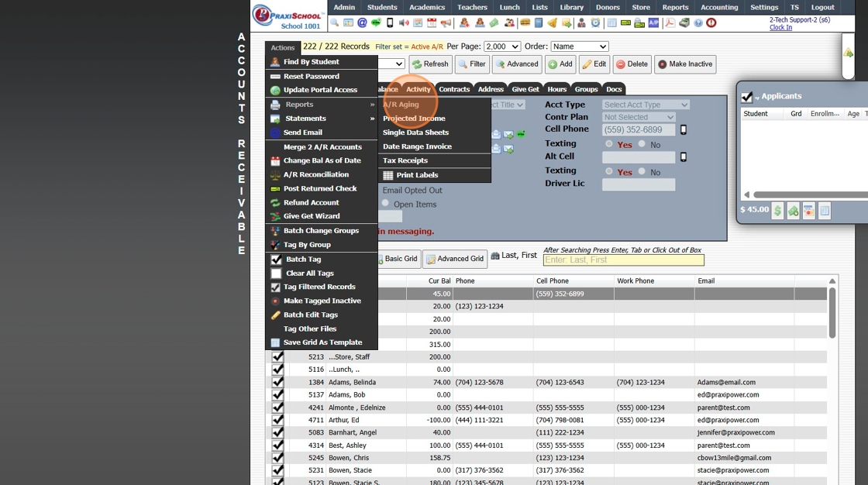Click the credit card icon in side panel
Image resolution: width=868 pixels, height=485 pixels.
[x=809, y=211]
